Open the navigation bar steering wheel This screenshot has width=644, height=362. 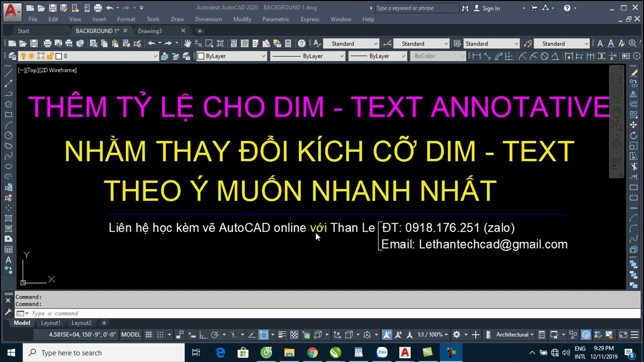pos(616,93)
